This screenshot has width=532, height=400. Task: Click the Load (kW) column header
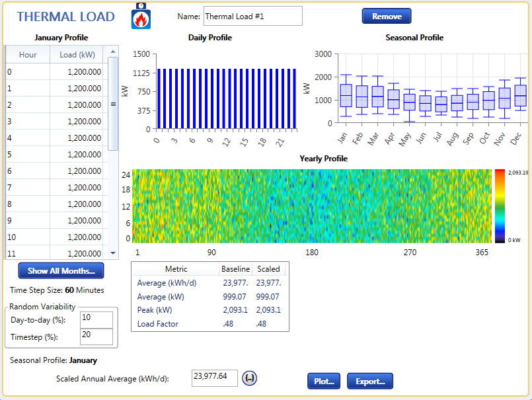77,55
